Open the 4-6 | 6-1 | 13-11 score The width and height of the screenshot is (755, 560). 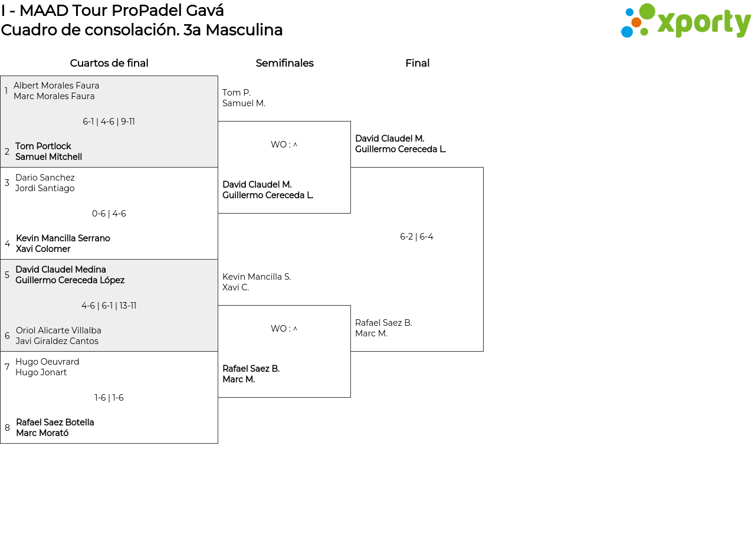109,306
